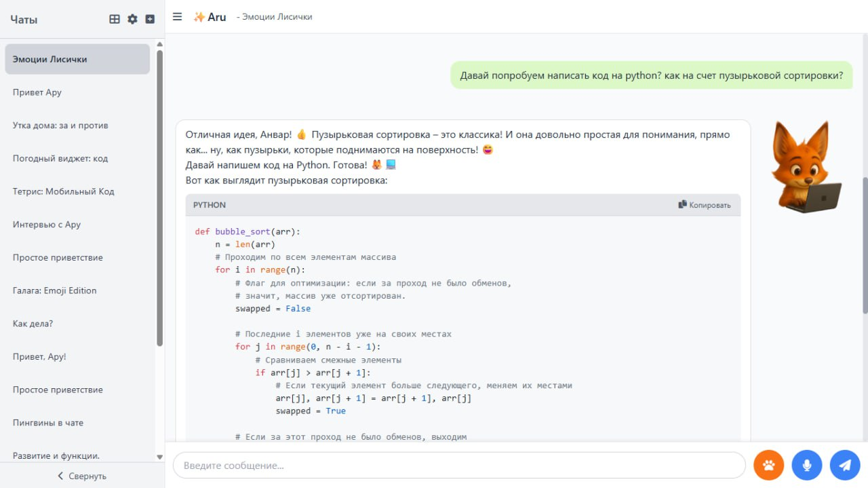
Task: Toggle sidebar with hamburger menu icon
Action: pos(178,17)
